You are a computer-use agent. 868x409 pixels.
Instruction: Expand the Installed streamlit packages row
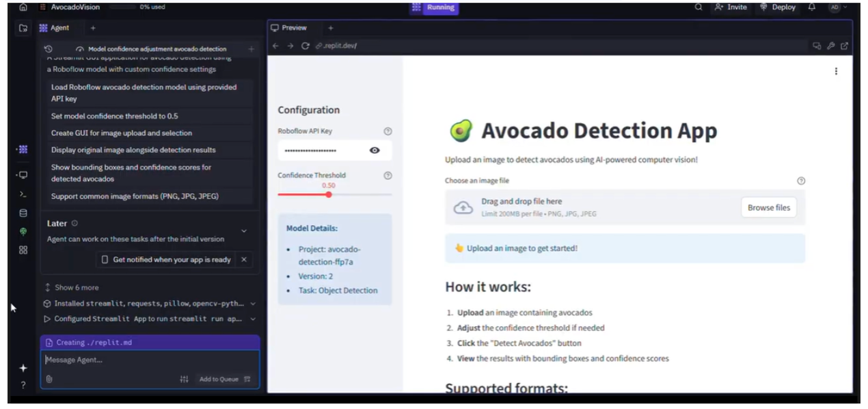tap(150, 304)
